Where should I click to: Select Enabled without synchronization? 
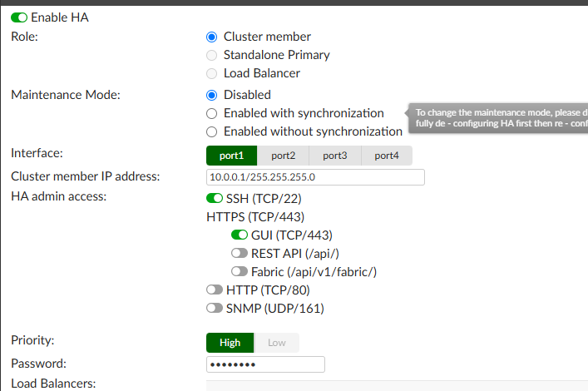coord(211,131)
